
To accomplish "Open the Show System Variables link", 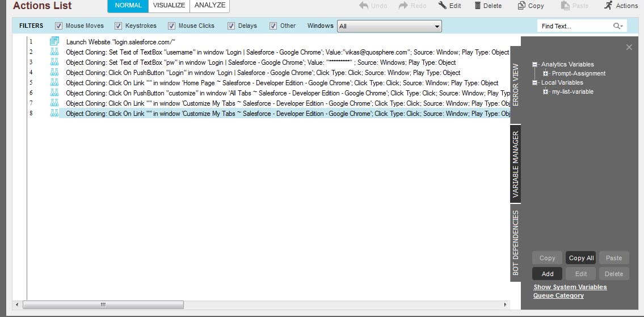I will pos(570,287).
